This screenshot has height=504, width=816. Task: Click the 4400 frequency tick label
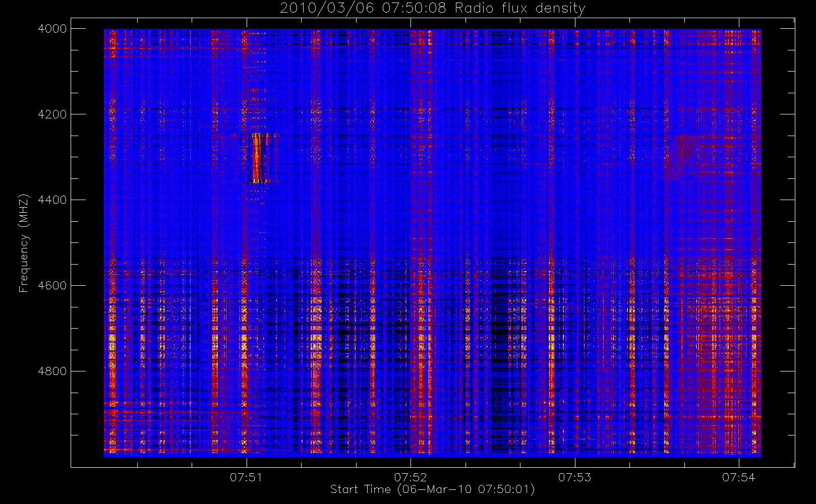[x=52, y=200]
